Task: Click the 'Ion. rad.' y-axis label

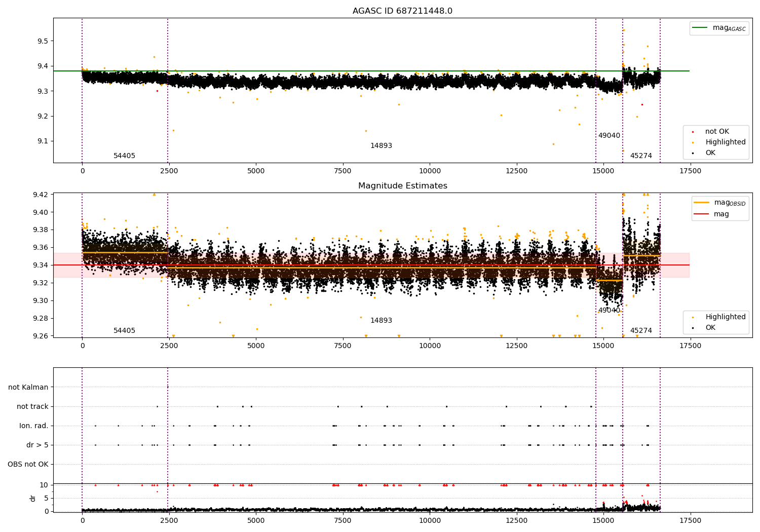Action: [x=34, y=426]
